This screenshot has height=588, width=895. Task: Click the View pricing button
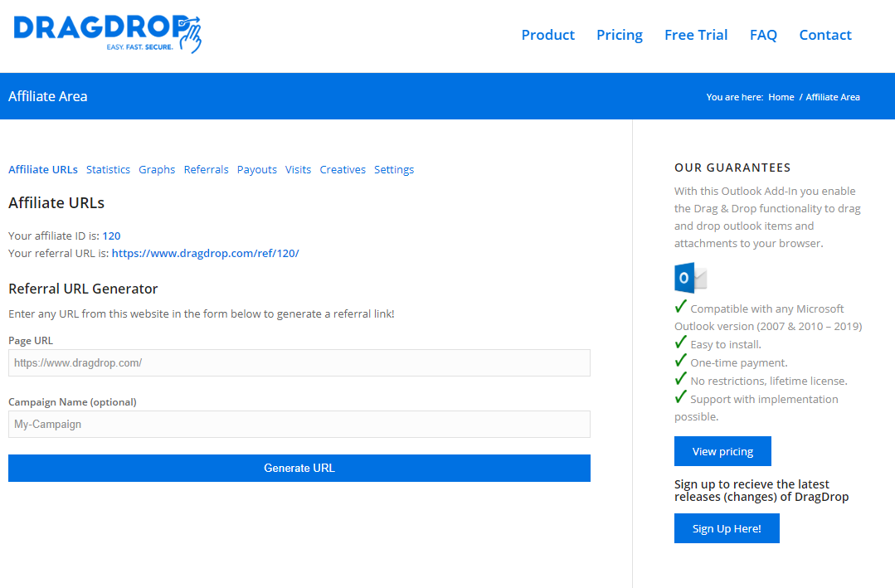click(722, 451)
